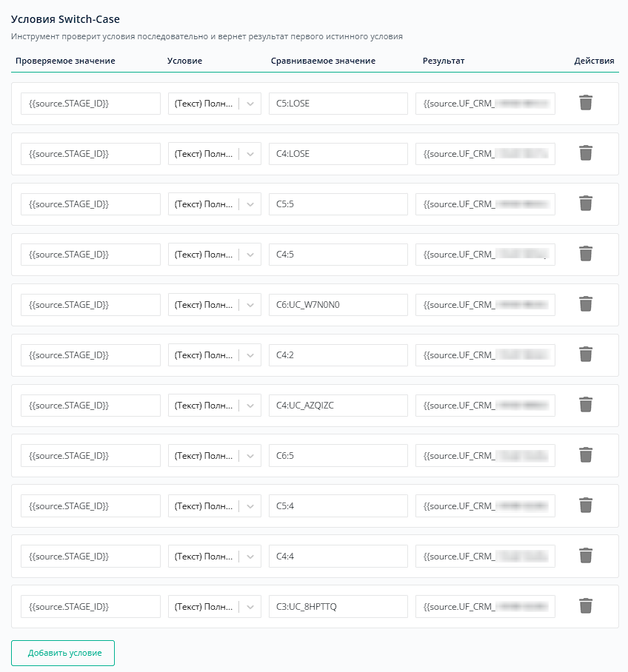Click the Добавить условие button
The image size is (628, 672).
point(63,653)
